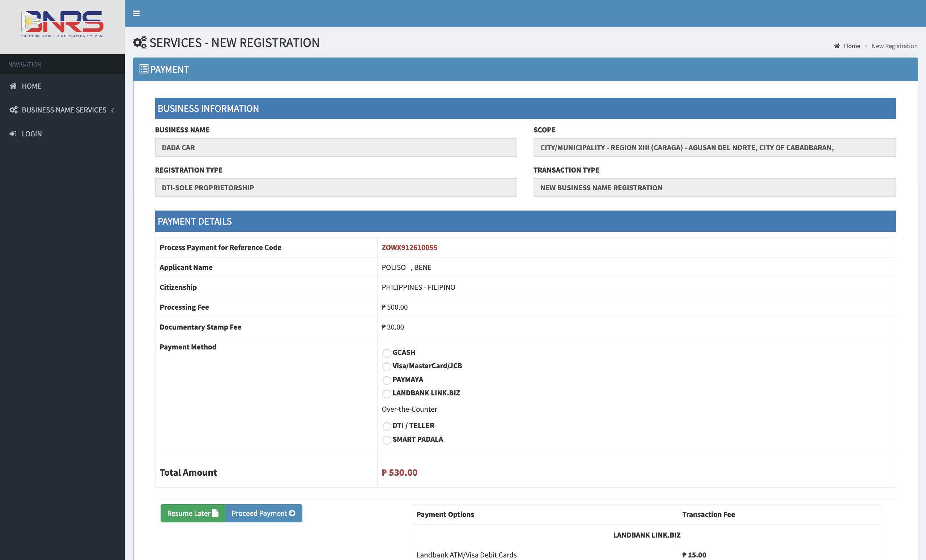Viewport: 926px width, 560px height.
Task: Click the arrow icon on Proceed Payment
Action: [292, 513]
